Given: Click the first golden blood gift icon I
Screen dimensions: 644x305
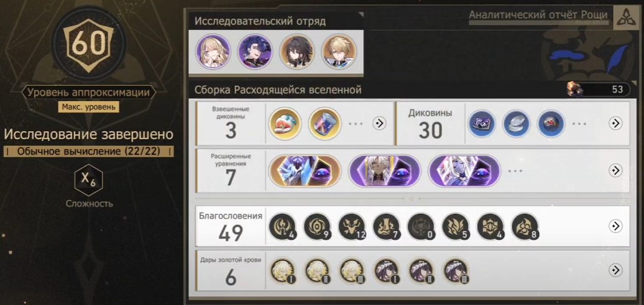Looking at the screenshot, I should (x=283, y=271).
